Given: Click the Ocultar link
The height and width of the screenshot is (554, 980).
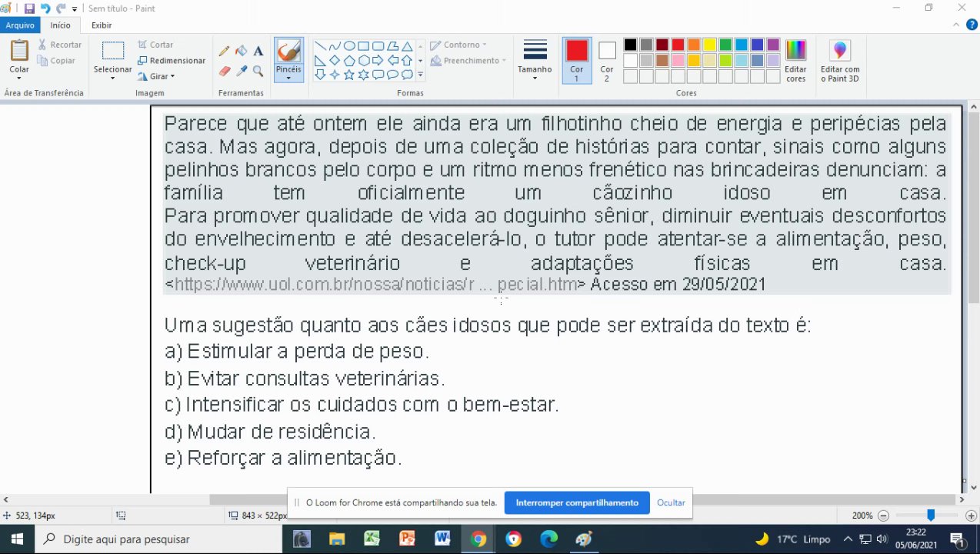Looking at the screenshot, I should pos(671,502).
